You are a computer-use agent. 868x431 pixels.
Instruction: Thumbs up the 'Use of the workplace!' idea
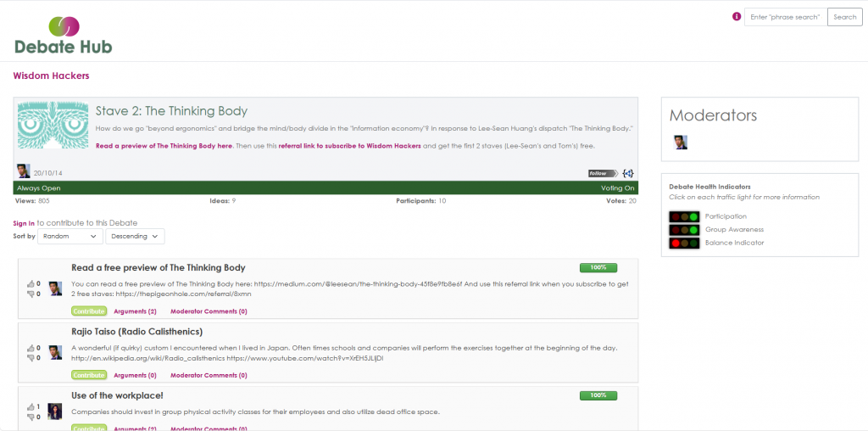(31, 406)
